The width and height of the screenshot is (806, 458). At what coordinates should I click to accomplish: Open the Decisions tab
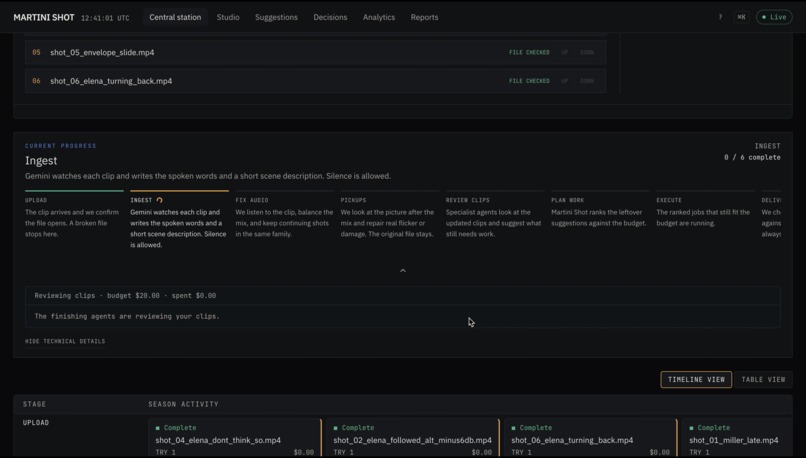[330, 17]
